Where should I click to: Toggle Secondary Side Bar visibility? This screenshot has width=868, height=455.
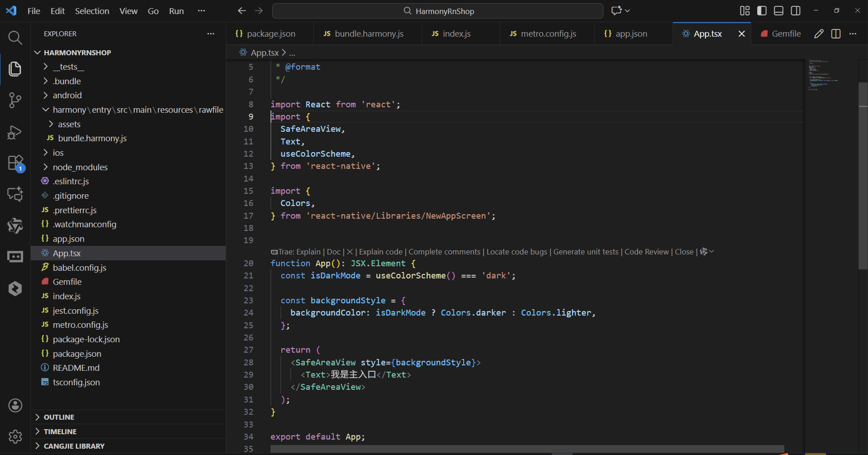click(x=796, y=11)
